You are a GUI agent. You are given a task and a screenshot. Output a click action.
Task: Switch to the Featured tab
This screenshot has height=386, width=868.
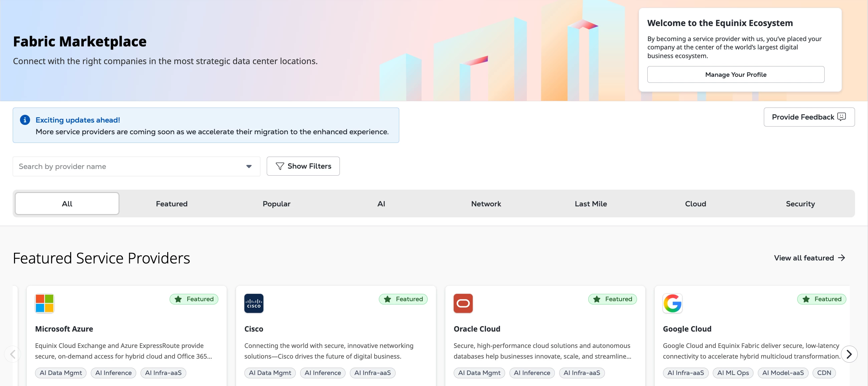172,204
